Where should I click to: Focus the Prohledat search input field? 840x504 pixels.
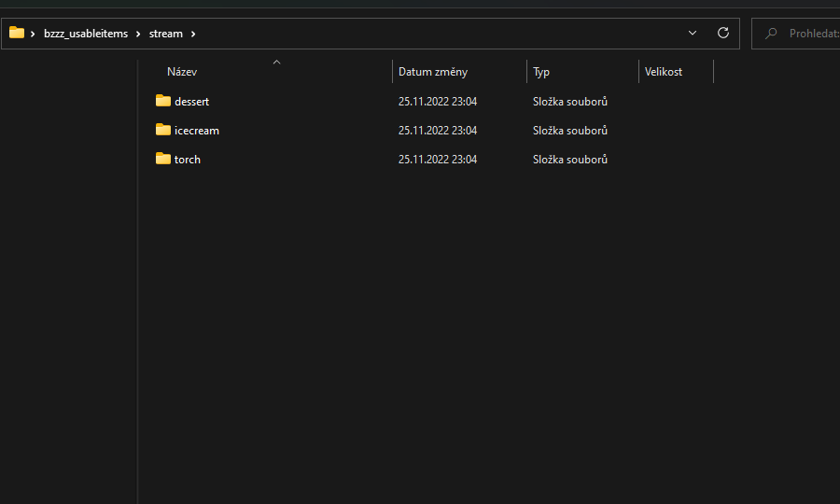click(x=812, y=34)
